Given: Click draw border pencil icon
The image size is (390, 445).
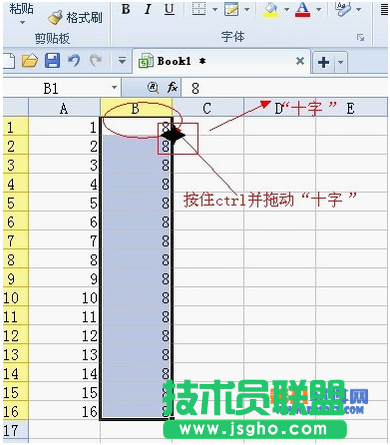Looking at the screenshot, I should click(x=231, y=9).
